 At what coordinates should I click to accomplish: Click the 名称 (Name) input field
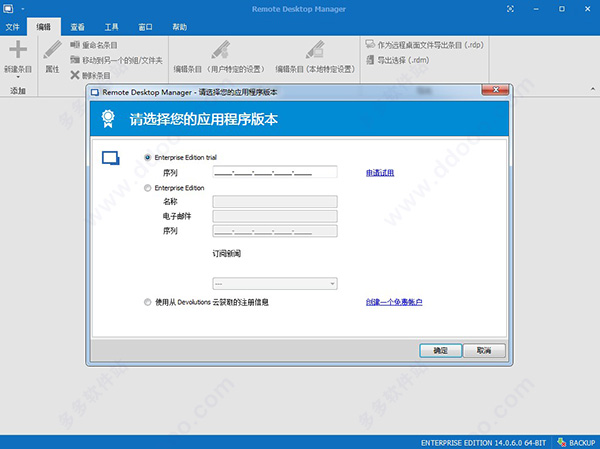pos(275,202)
